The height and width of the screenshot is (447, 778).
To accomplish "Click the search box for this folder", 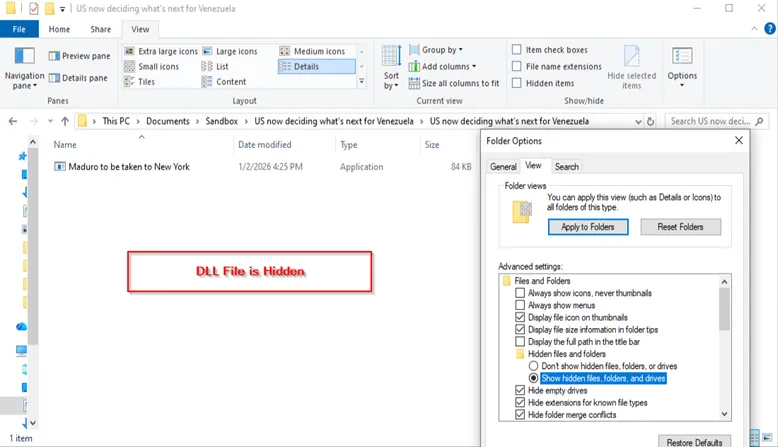I will [716, 121].
